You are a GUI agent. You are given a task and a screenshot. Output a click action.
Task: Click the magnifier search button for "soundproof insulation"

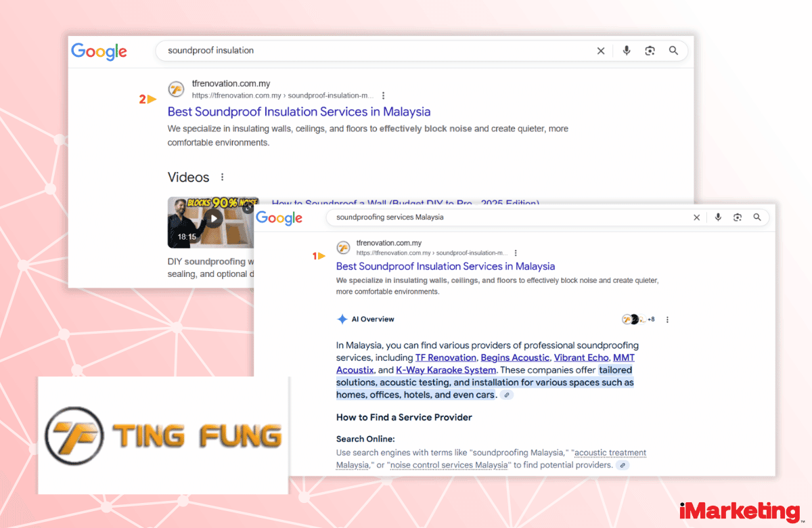click(673, 51)
